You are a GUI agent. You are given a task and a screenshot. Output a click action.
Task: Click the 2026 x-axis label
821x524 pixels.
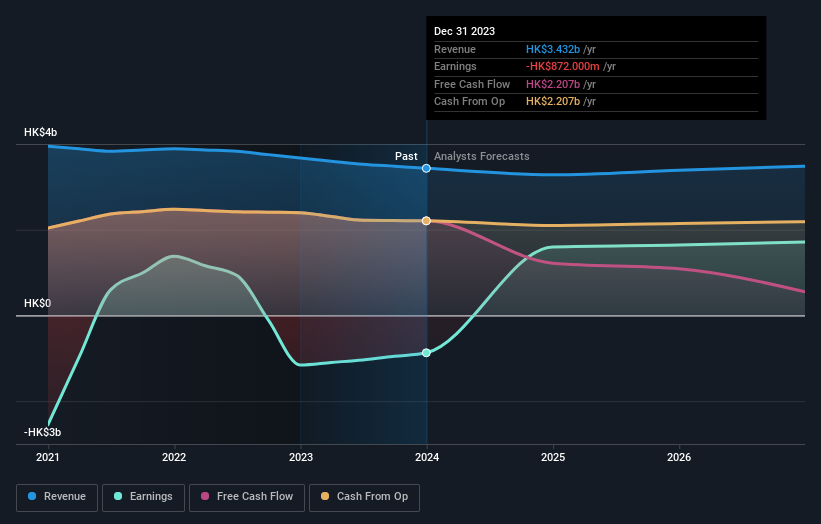(x=679, y=458)
